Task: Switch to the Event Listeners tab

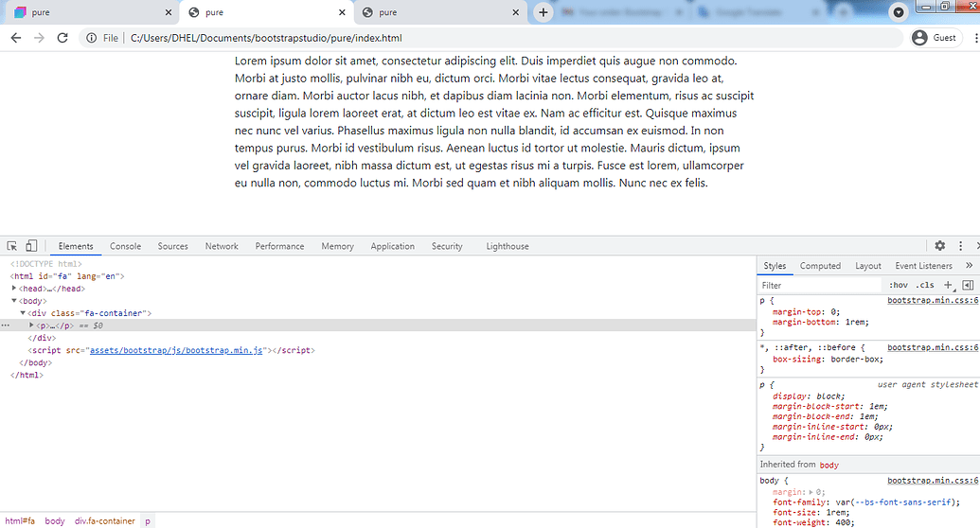Action: click(923, 266)
